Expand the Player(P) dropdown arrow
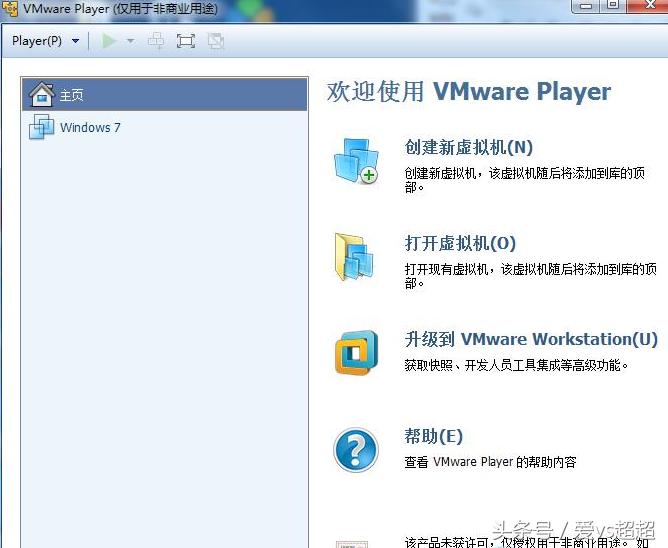 coord(75,41)
